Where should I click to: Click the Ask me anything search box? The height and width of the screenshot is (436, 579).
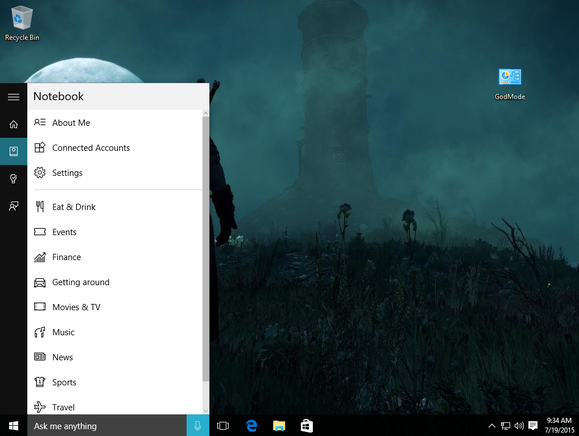[107, 426]
